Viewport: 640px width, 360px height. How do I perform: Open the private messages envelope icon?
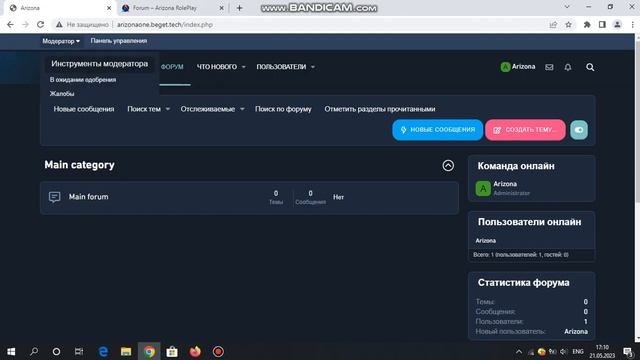[549, 67]
